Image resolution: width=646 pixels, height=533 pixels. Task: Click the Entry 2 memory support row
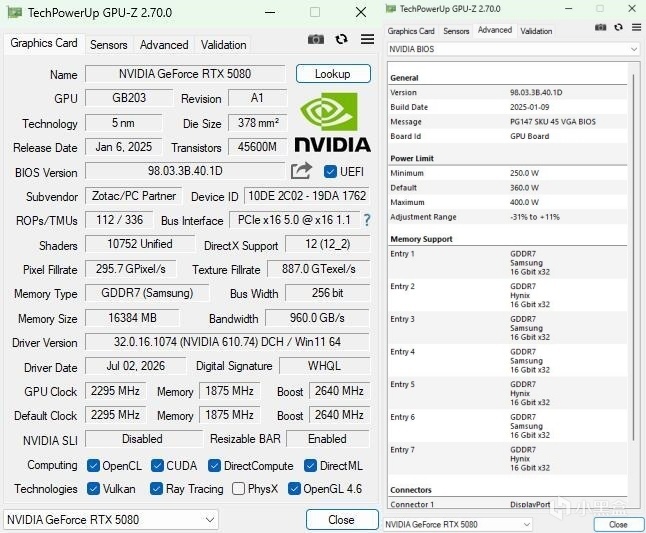tap(508, 295)
